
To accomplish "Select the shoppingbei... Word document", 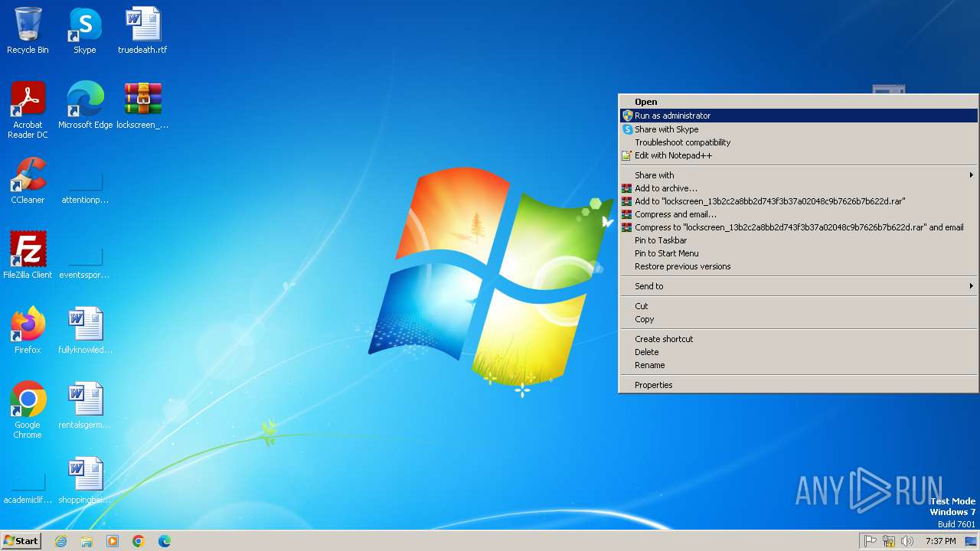I will (x=85, y=481).
